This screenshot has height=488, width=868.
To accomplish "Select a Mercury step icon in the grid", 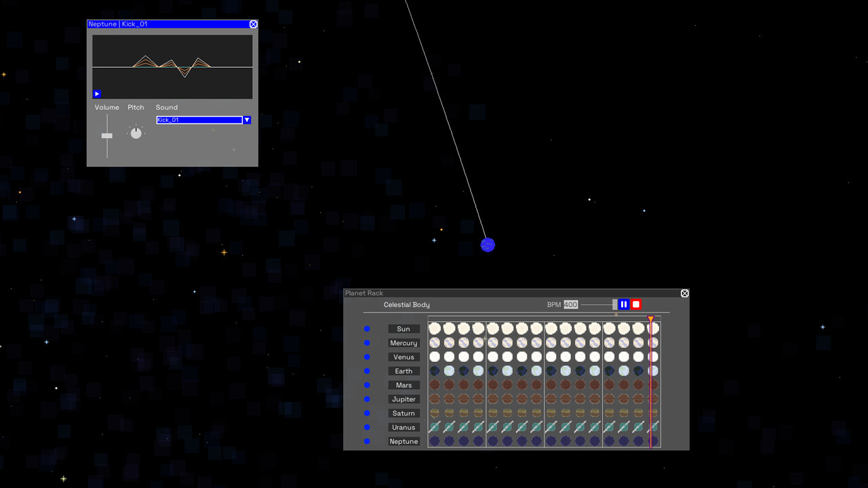I will [434, 342].
